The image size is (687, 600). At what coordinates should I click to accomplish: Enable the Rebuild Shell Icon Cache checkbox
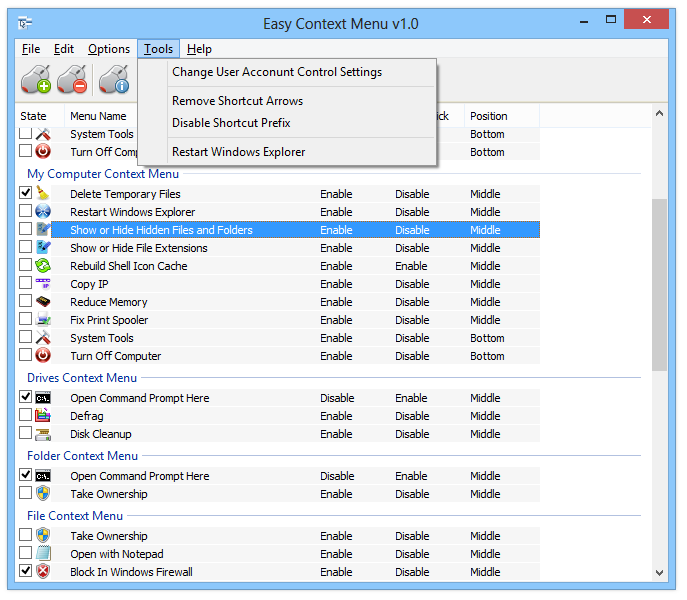25,264
